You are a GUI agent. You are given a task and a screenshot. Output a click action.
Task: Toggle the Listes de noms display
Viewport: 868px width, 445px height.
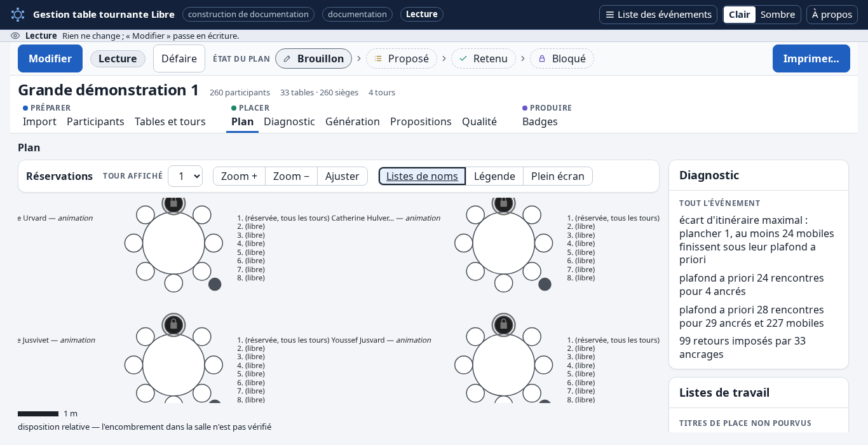[422, 176]
